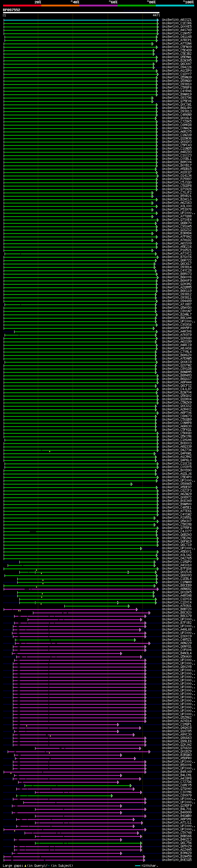
Task: Click the UniRef100_C1MQP0 label
Action: click(x=177, y=562)
